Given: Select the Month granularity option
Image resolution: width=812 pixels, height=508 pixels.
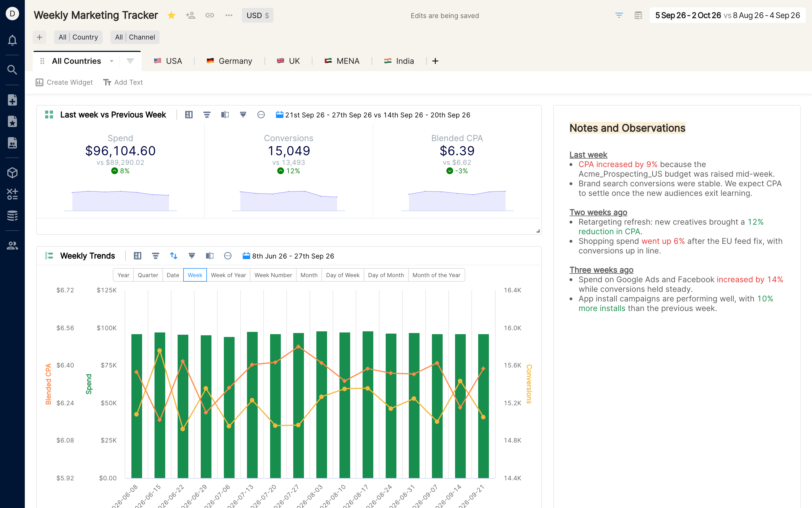Looking at the screenshot, I should (309, 275).
